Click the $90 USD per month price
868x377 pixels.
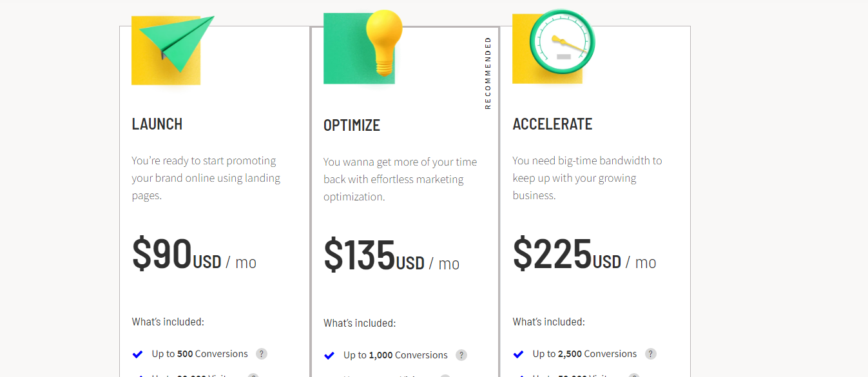pyautogui.click(x=194, y=254)
